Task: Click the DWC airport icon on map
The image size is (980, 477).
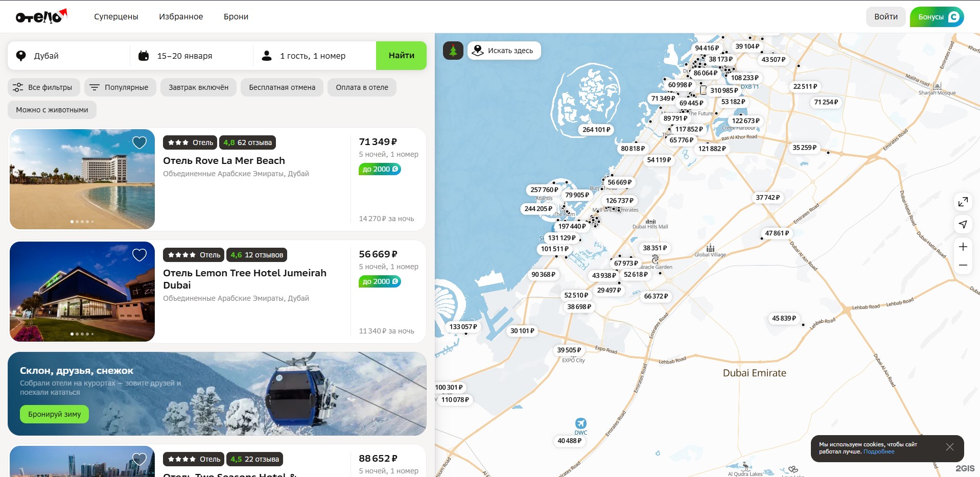Action: [580, 423]
